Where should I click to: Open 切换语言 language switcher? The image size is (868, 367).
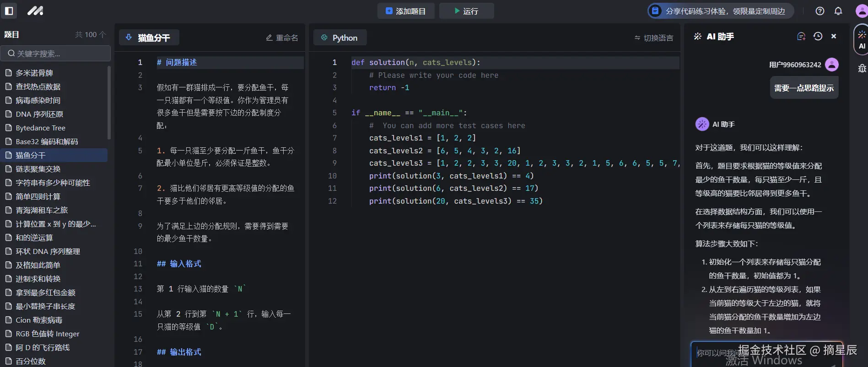[x=653, y=38]
